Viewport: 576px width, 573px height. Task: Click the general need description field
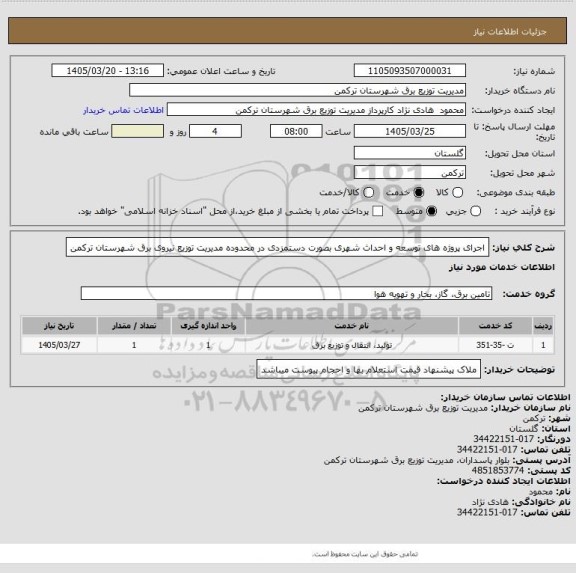[x=277, y=248]
